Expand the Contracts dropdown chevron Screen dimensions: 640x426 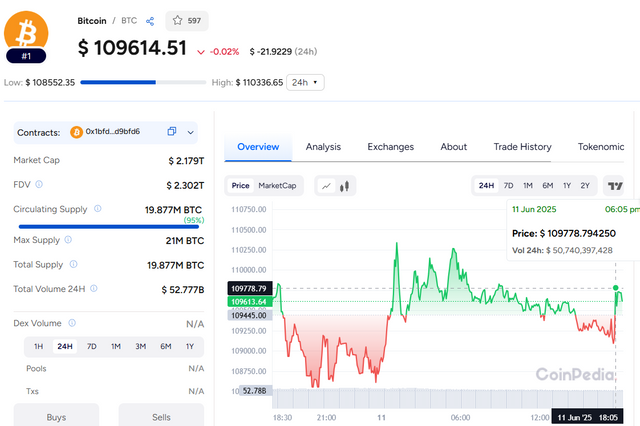(191, 132)
